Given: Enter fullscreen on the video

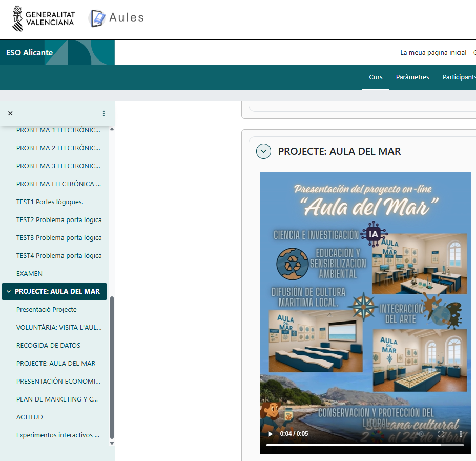Looking at the screenshot, I should (x=441, y=434).
